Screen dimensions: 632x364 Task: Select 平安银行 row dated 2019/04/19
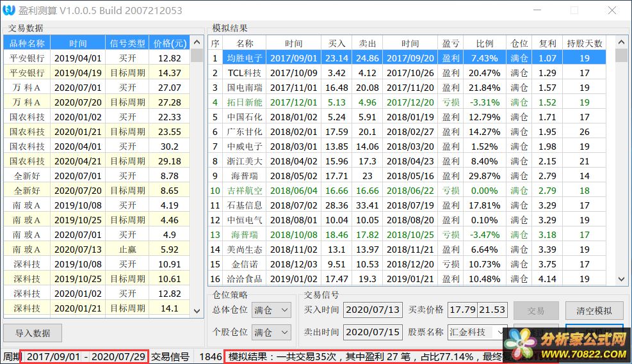click(x=97, y=73)
